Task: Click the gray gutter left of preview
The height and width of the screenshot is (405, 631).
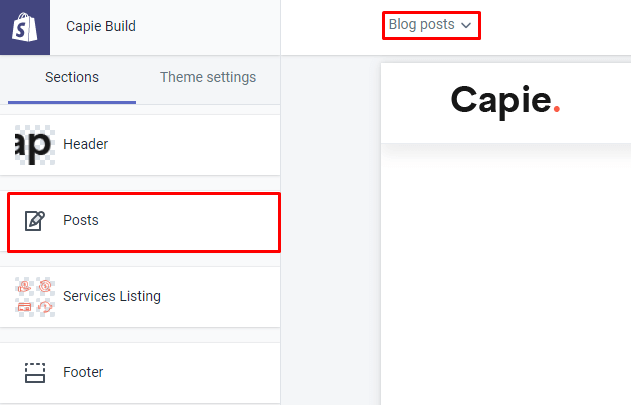Action: [330, 230]
